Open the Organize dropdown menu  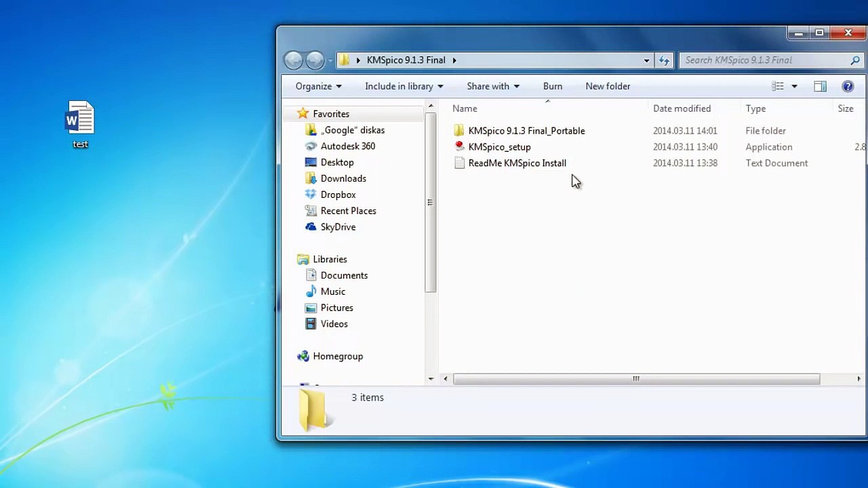click(x=319, y=86)
